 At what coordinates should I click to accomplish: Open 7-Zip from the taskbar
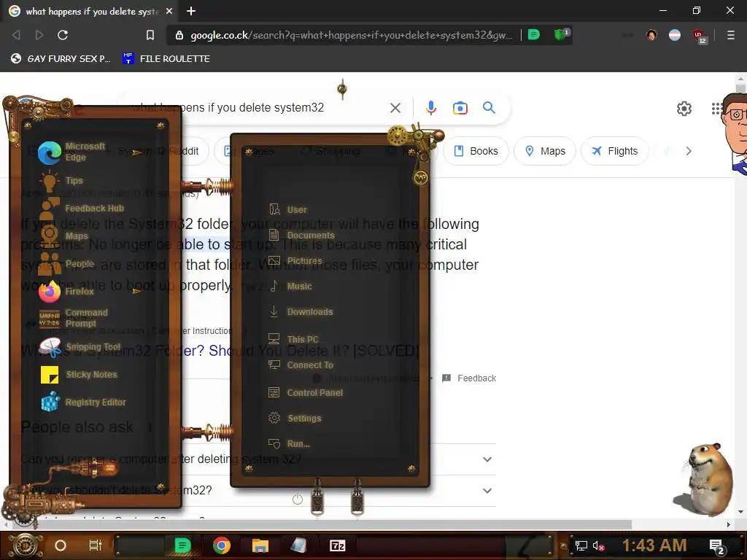pos(337,545)
